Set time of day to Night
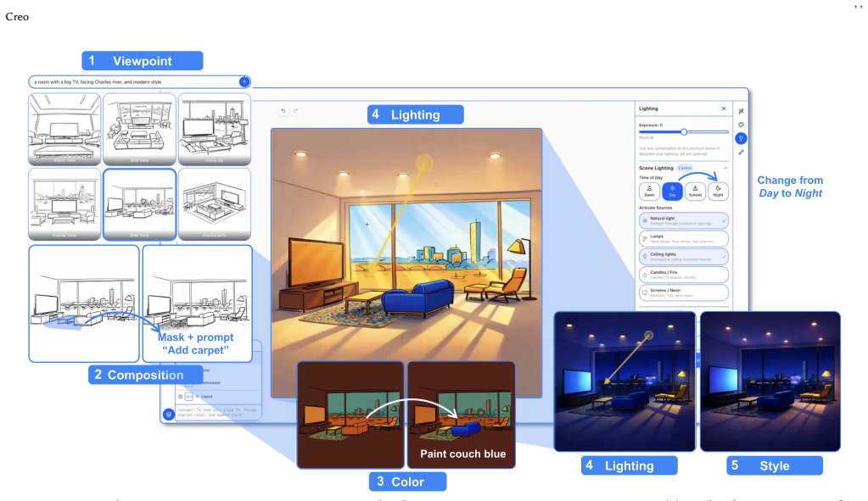 click(718, 192)
